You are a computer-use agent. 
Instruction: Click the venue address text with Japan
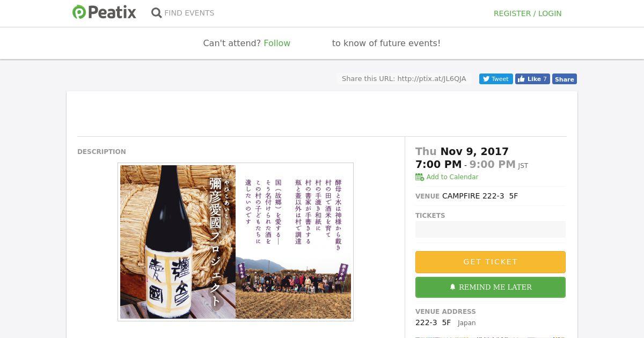pyautogui.click(x=445, y=322)
